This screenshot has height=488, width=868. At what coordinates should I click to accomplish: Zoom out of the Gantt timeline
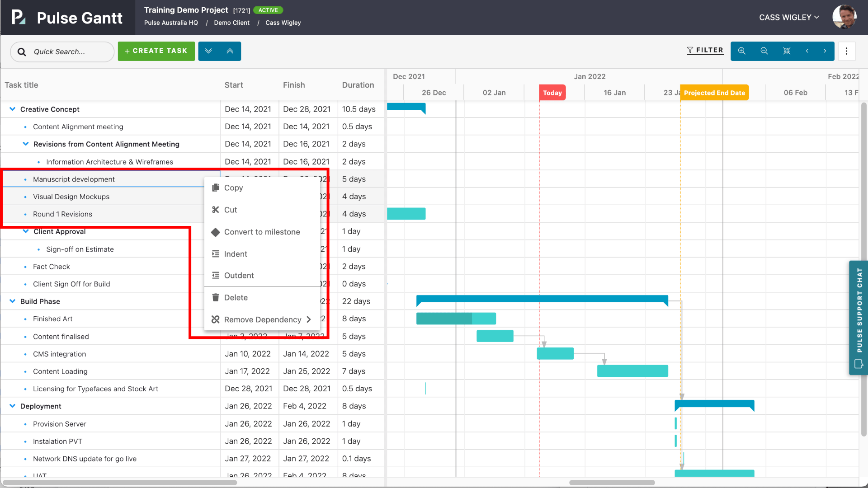coord(764,51)
